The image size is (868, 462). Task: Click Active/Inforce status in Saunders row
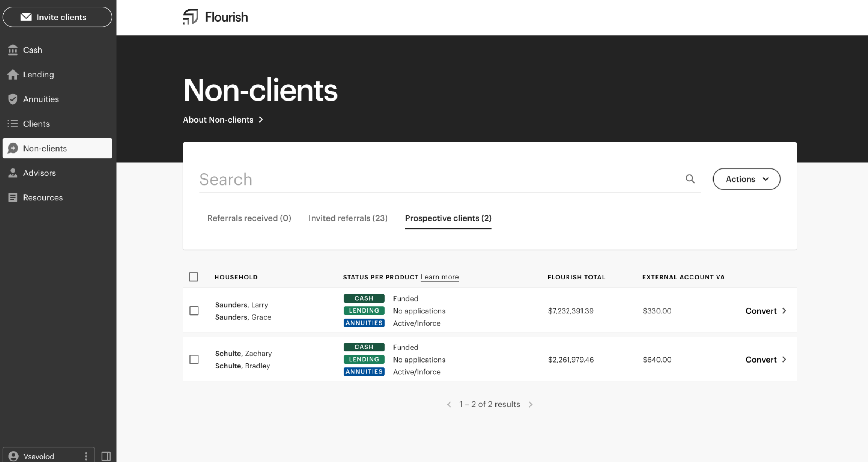(x=417, y=323)
